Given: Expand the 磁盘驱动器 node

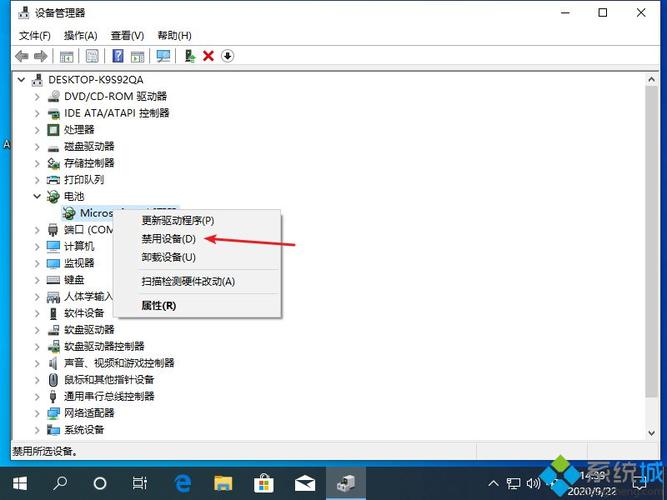Looking at the screenshot, I should pyautogui.click(x=37, y=147).
